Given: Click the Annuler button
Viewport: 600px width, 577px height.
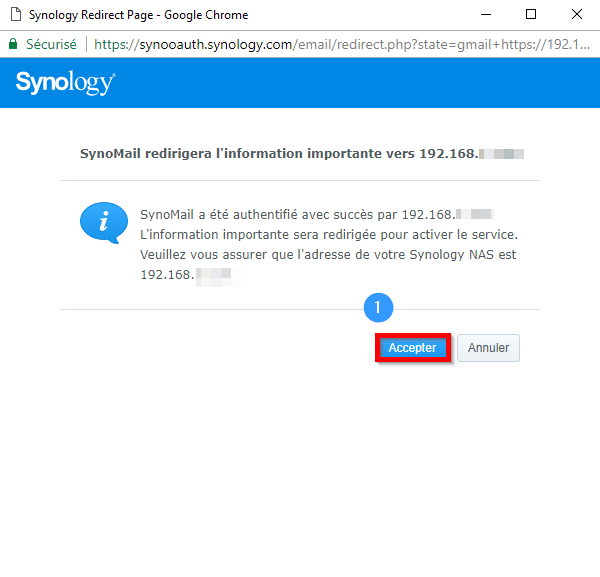Looking at the screenshot, I should tap(488, 347).
